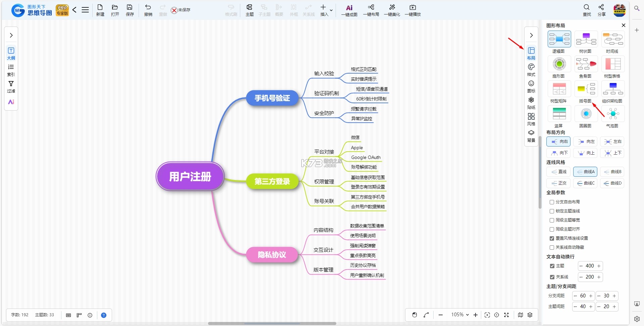
Task: Zoom out with minus button
Action: coord(441,315)
